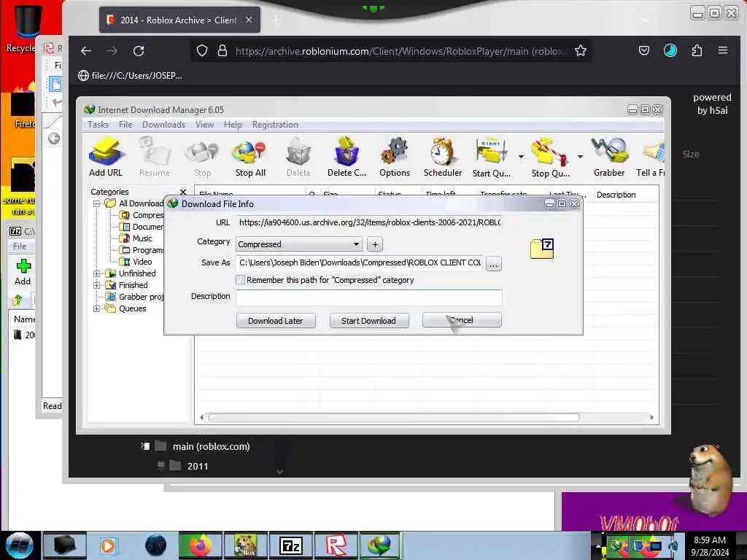
Task: Expand the Start Queue dropdown arrow
Action: click(x=521, y=156)
